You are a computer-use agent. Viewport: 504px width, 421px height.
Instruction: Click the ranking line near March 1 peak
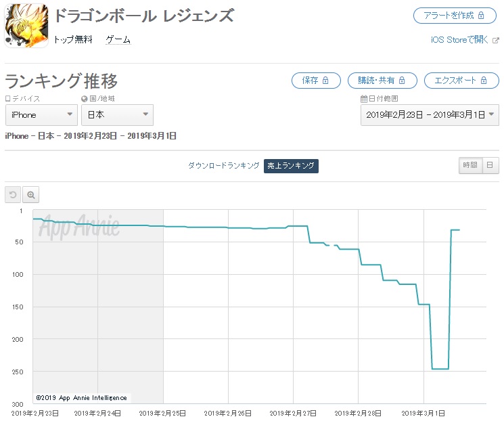(455, 230)
